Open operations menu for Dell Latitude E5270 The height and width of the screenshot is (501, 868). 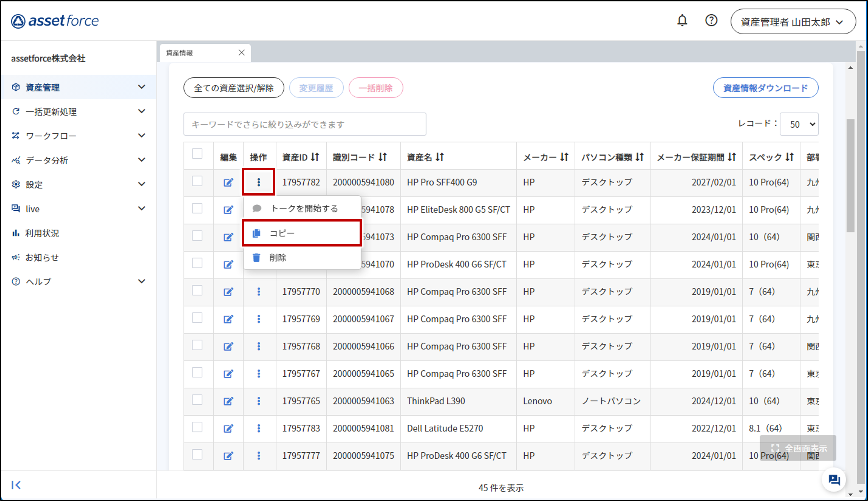click(x=259, y=428)
